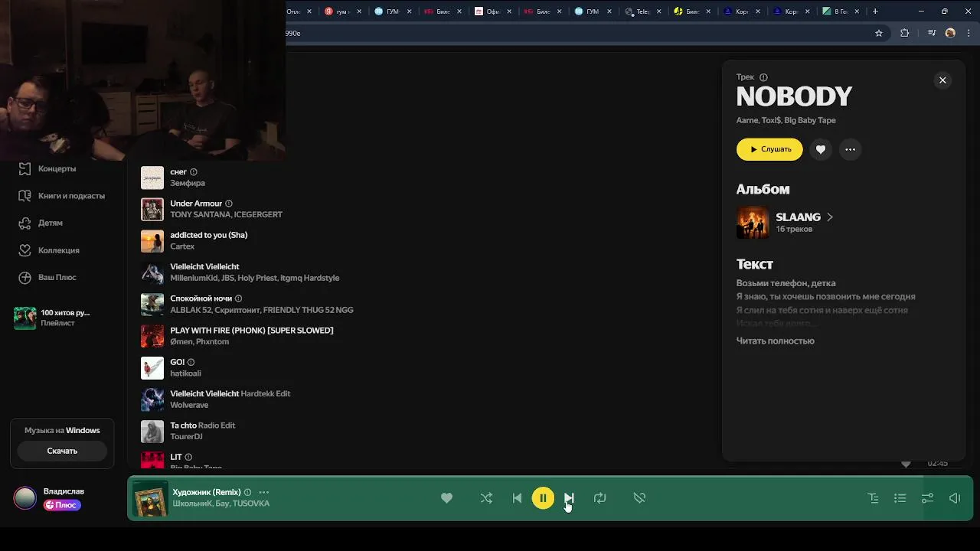Open Коллекция in the sidebar

[59, 250]
